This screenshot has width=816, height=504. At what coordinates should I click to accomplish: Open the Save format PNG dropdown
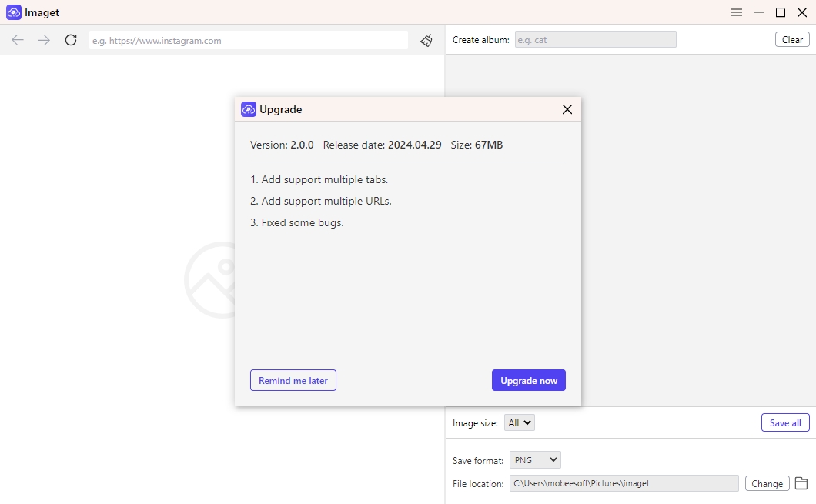pyautogui.click(x=535, y=460)
